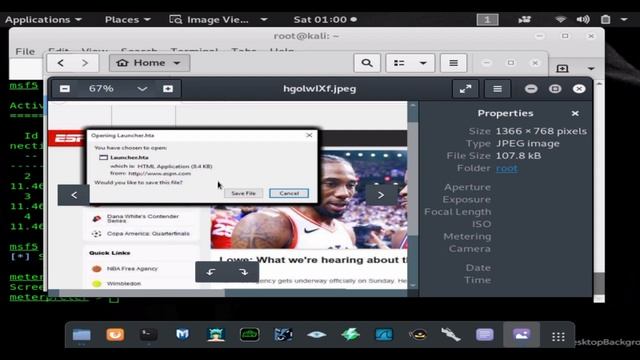Click the screen recording camera icon in top bar

tap(524, 20)
